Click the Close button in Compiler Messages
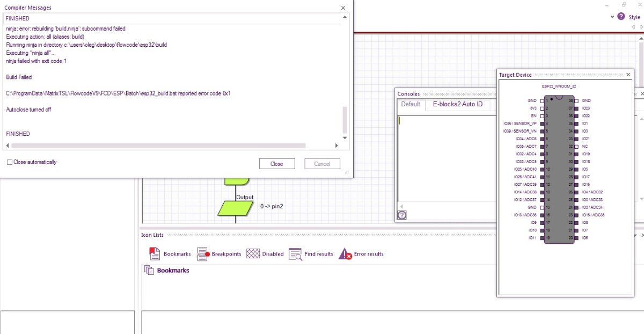The image size is (644, 334). click(x=277, y=164)
